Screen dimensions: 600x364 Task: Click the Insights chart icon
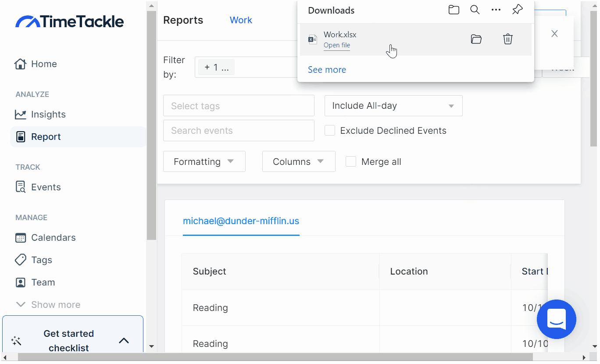(20, 114)
